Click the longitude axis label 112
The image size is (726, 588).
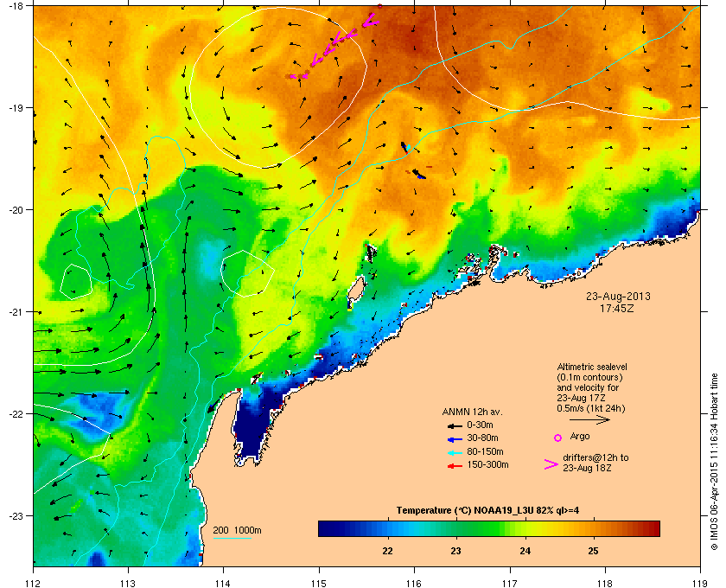click(34, 583)
